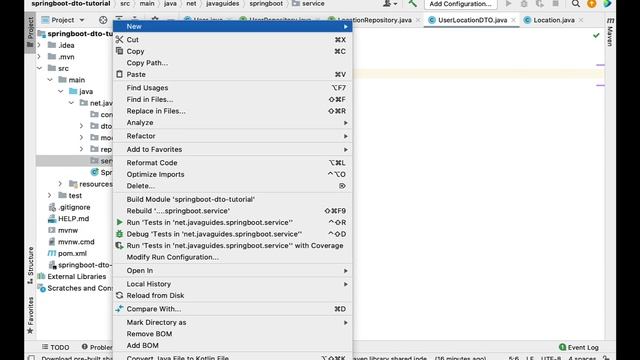Image resolution: width=640 pixels, height=360 pixels.
Task: Open the Refactor submenu
Action: coord(233,136)
